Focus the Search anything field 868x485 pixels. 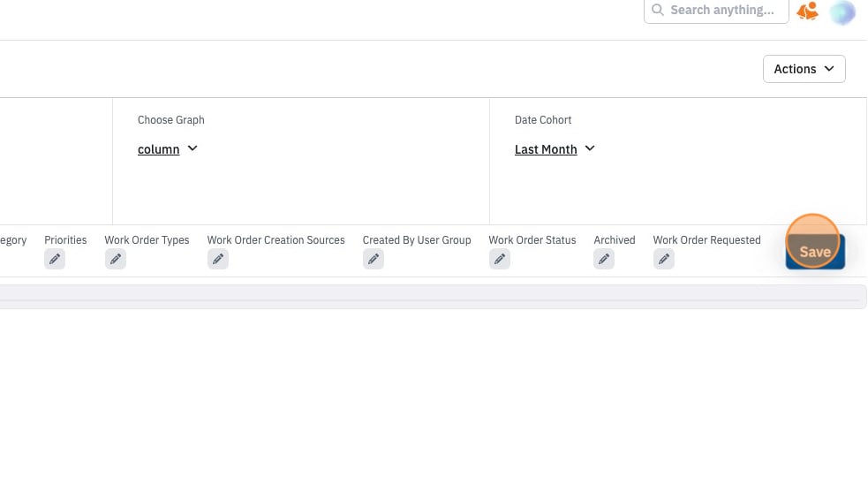coord(716,10)
